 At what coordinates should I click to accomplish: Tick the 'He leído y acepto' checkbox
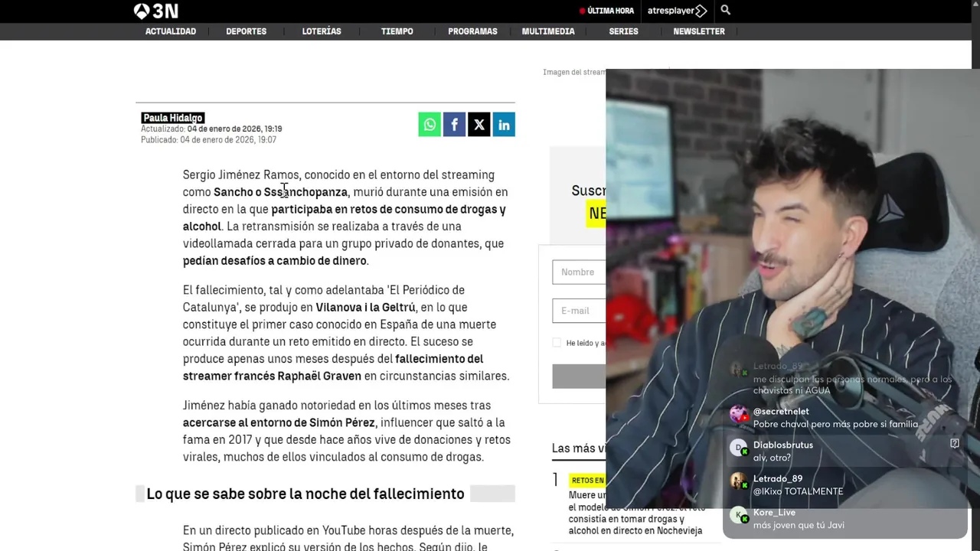point(557,343)
